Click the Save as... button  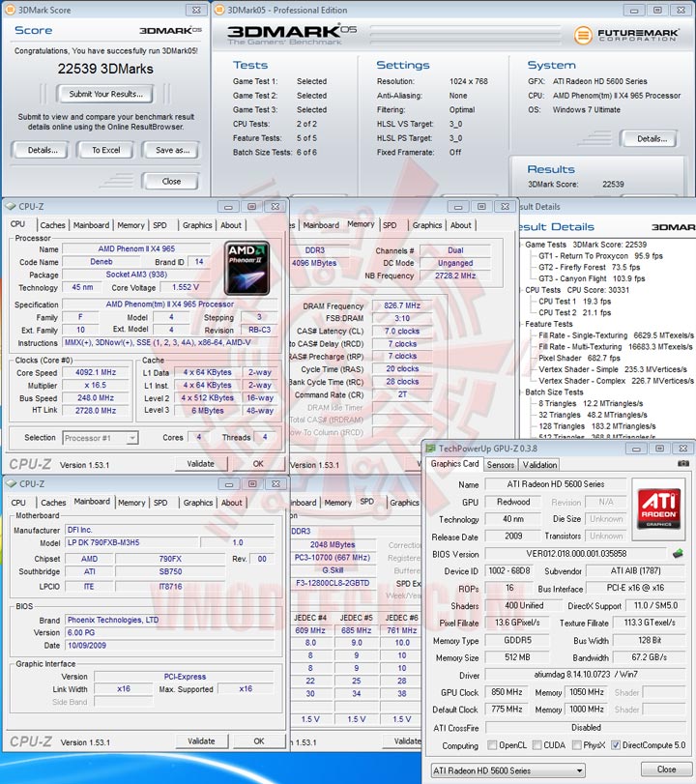(172, 150)
